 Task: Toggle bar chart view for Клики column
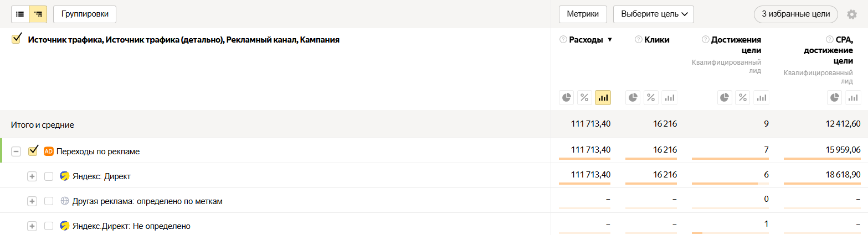pyautogui.click(x=670, y=98)
